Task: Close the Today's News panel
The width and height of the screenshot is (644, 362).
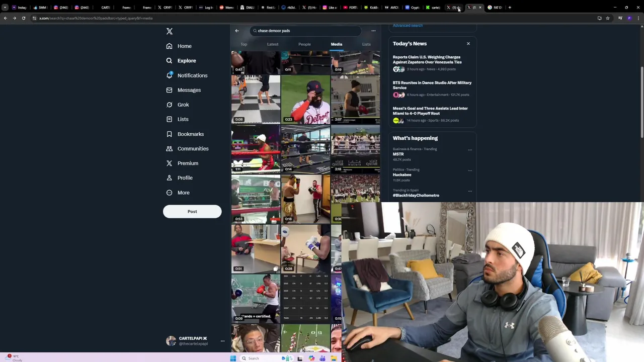Action: click(x=468, y=44)
